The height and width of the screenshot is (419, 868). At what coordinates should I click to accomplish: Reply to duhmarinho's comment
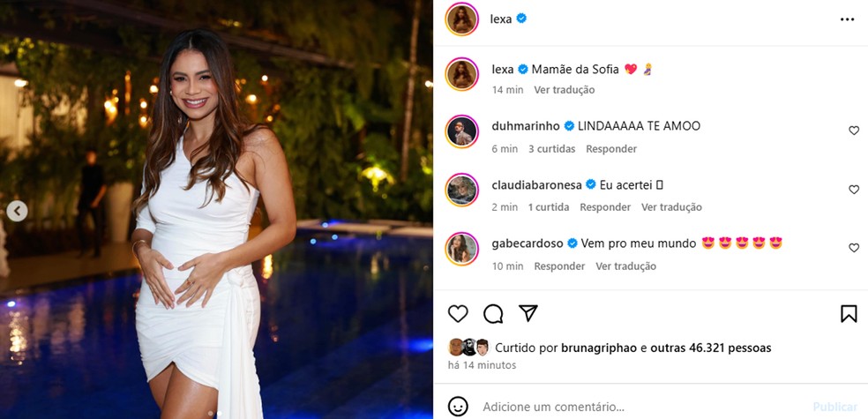(611, 149)
